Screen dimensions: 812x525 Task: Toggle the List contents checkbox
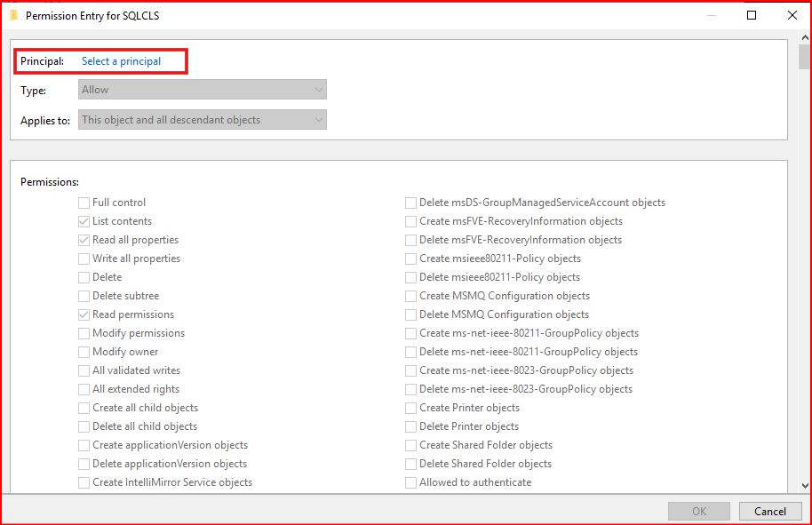(84, 221)
